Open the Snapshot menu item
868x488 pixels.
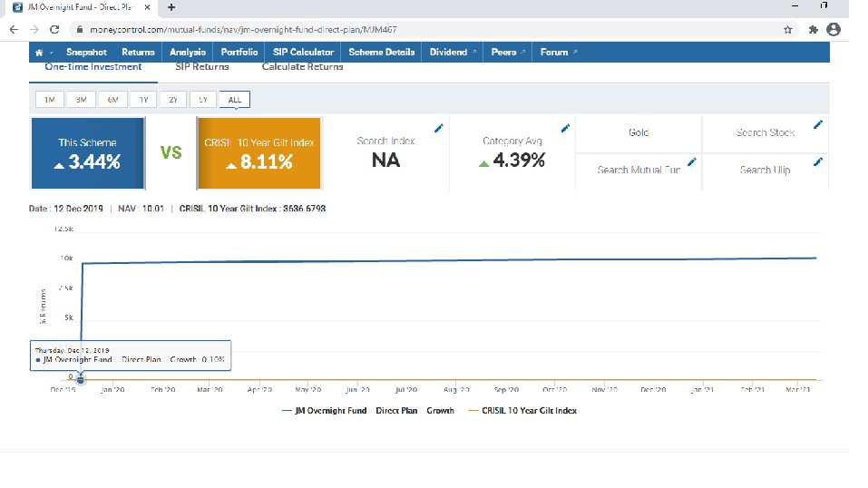pos(86,52)
